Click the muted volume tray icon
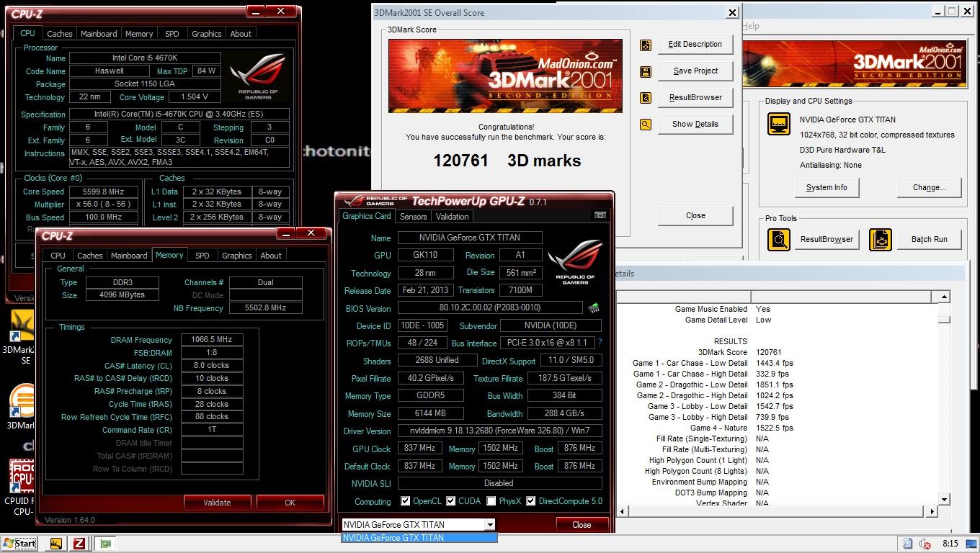 pyautogui.click(x=925, y=544)
